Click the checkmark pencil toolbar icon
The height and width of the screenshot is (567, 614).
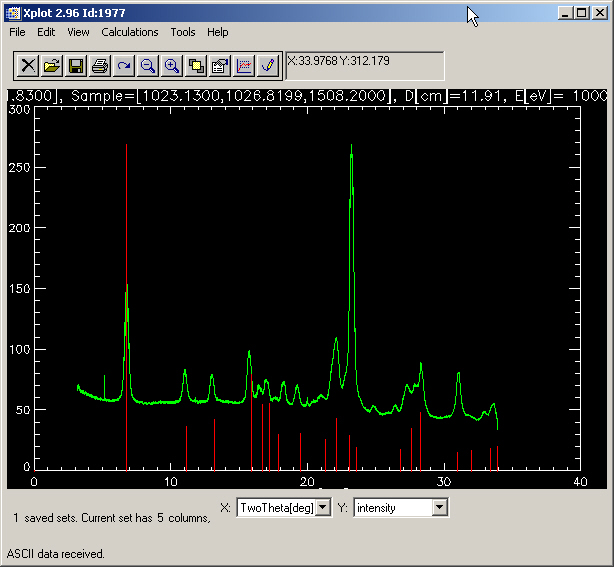tap(267, 66)
